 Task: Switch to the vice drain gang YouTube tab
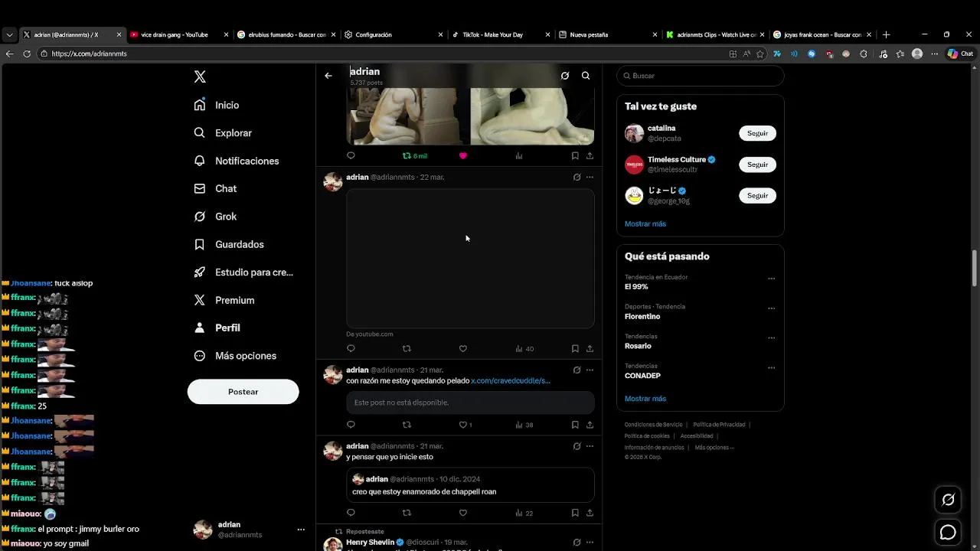[x=180, y=34]
